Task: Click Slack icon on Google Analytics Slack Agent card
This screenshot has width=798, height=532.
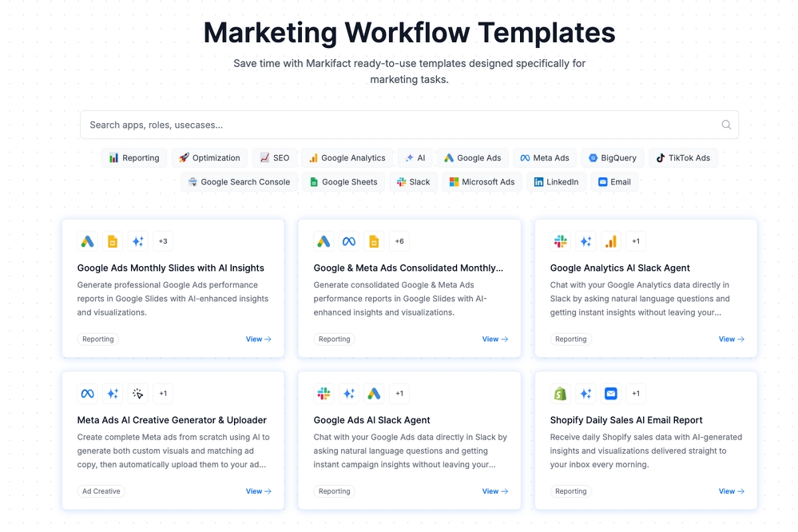Action: (560, 241)
